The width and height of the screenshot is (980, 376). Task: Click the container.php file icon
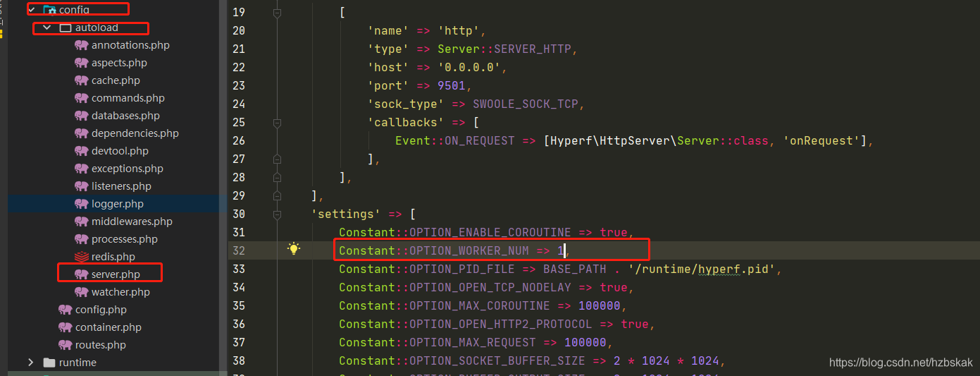66,327
